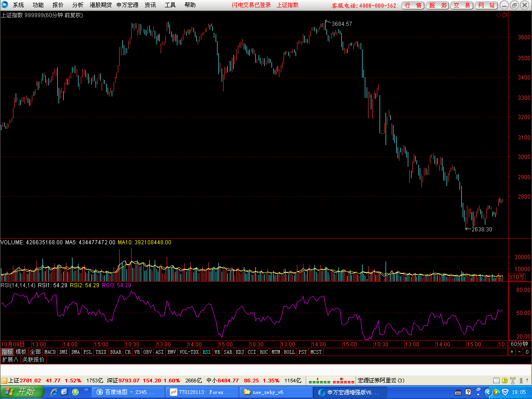
Task: Switch indicator to BRAR
Action: (116, 352)
